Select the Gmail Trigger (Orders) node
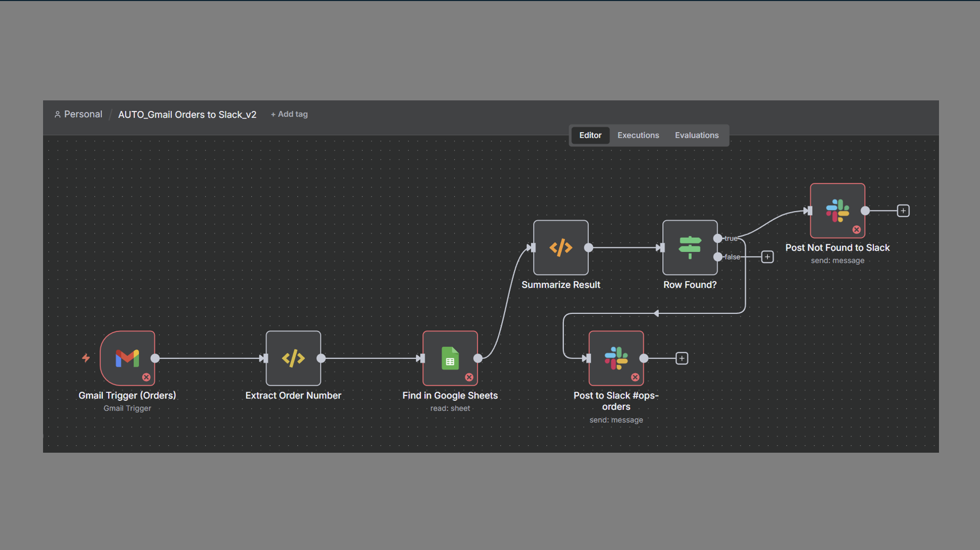Screen dimensions: 980x550 point(127,358)
